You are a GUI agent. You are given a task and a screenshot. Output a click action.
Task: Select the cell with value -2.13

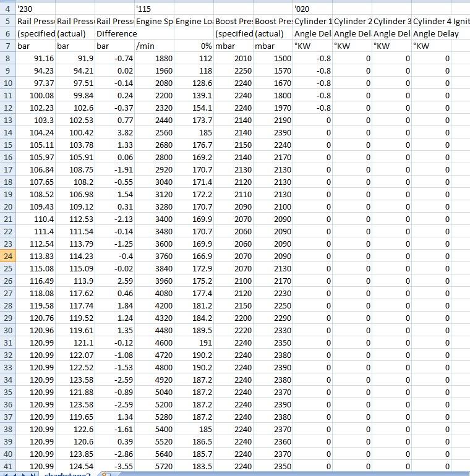coord(115,219)
